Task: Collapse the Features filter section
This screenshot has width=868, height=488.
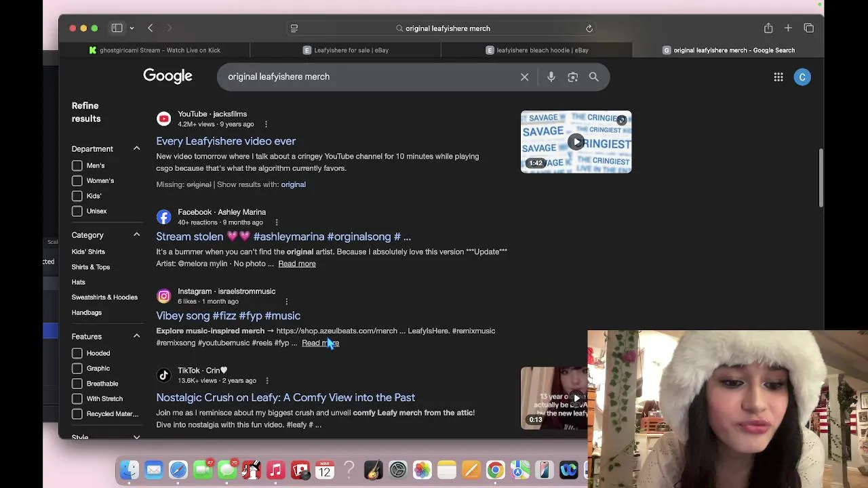Action: point(136,336)
